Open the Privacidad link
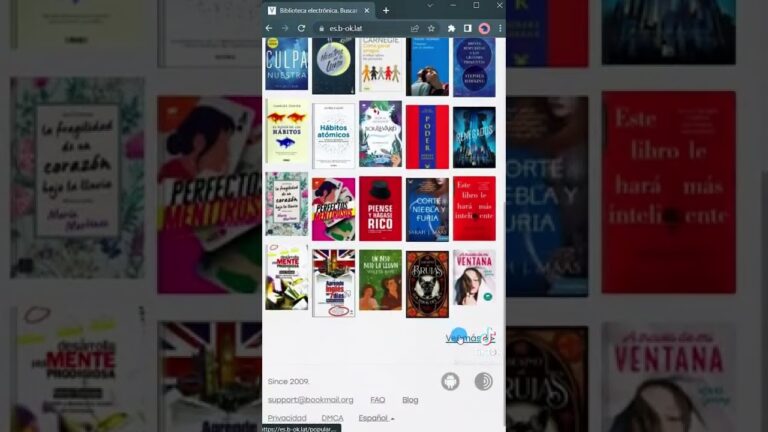Image resolution: width=768 pixels, height=432 pixels. pyautogui.click(x=287, y=418)
